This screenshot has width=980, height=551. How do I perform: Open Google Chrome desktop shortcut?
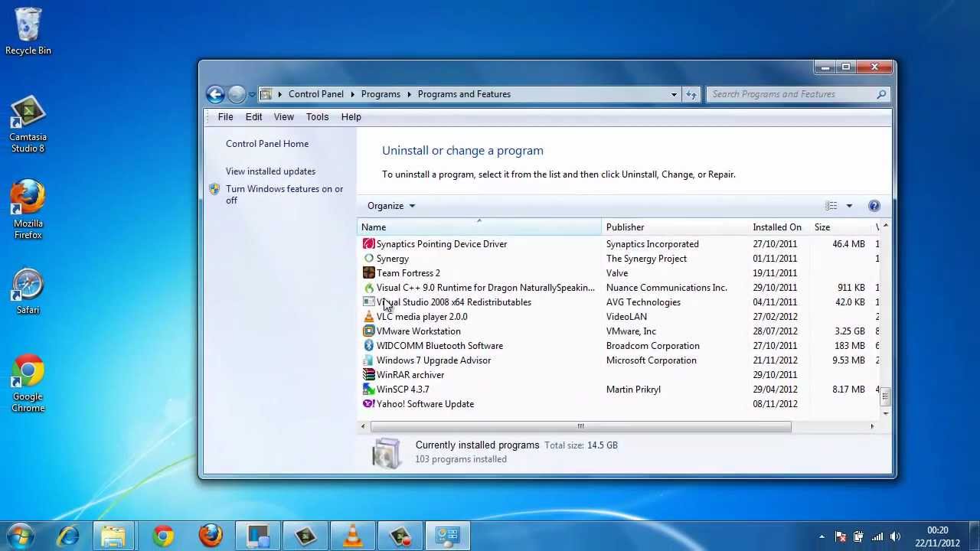point(28,383)
